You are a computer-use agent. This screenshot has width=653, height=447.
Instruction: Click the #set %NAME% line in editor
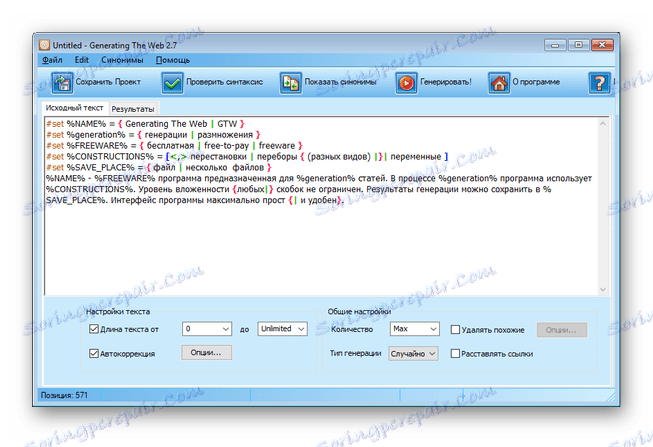click(x=145, y=124)
